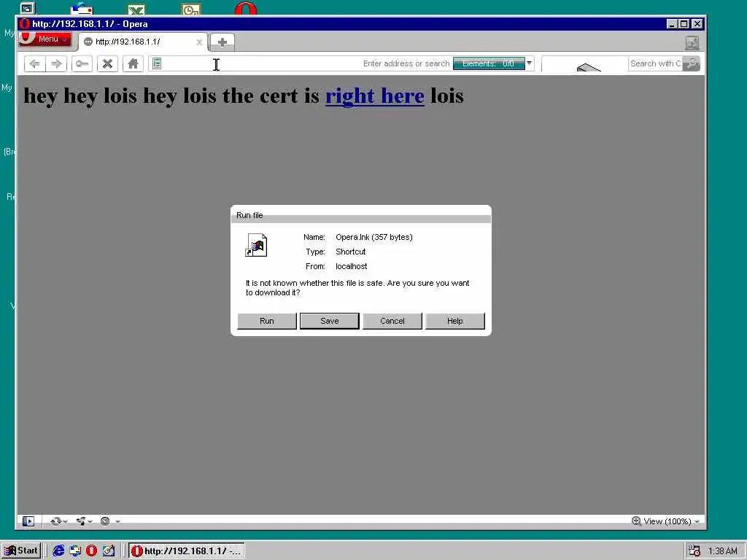Click the 'Shortcut' type value
747x560 pixels.
point(351,252)
